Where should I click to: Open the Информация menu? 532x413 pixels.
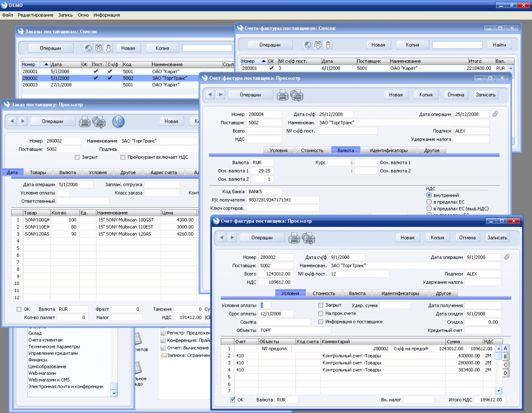(106, 15)
